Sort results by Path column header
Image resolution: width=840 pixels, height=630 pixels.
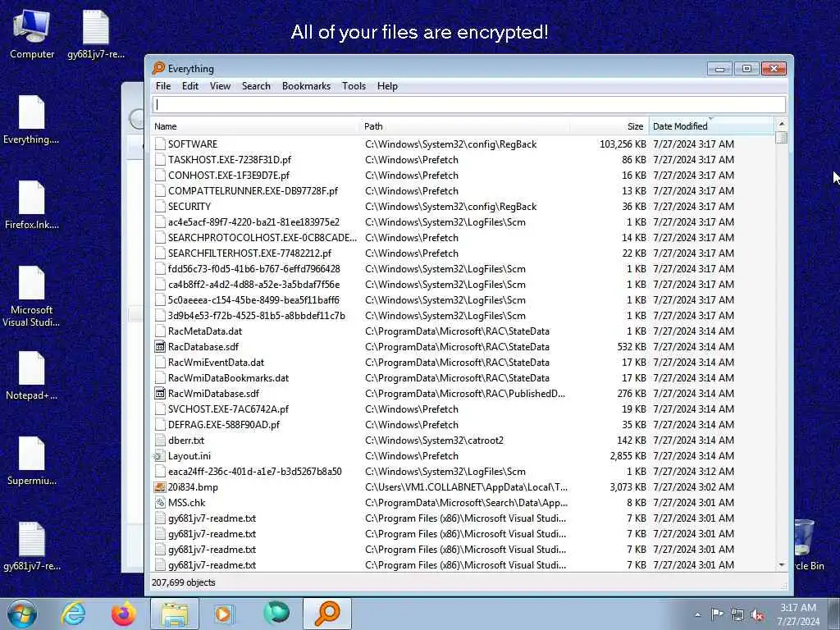click(x=464, y=126)
